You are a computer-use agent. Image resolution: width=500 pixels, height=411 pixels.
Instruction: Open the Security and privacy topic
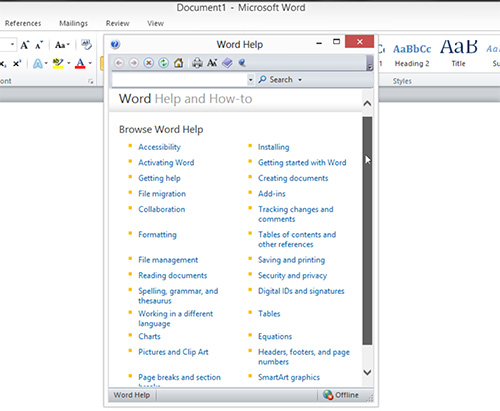292,276
